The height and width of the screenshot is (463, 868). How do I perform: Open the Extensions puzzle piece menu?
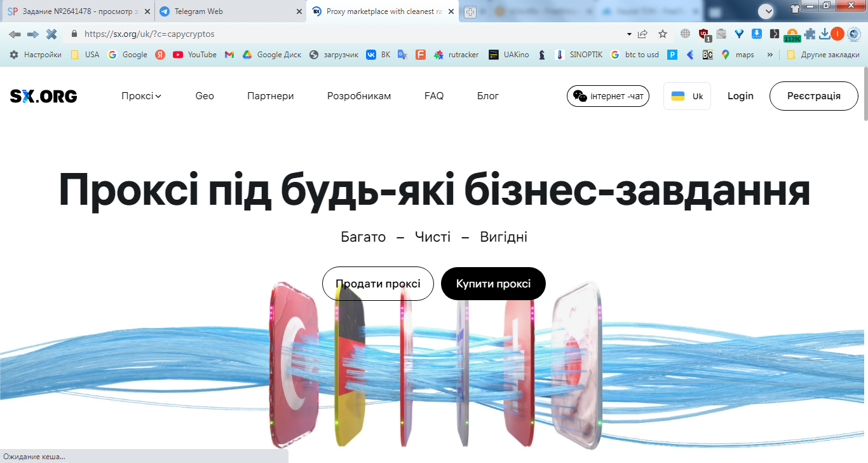coord(810,34)
